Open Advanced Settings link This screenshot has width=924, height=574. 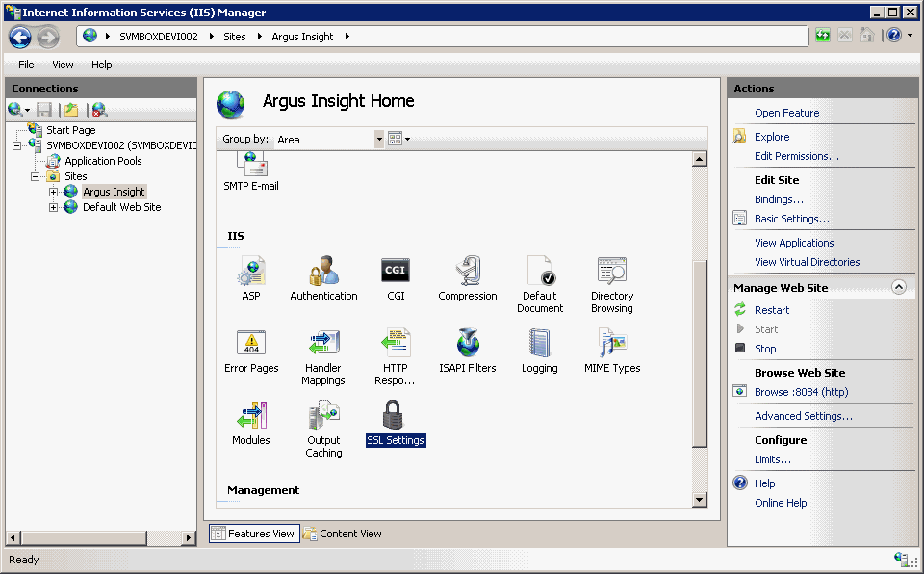[803, 416]
